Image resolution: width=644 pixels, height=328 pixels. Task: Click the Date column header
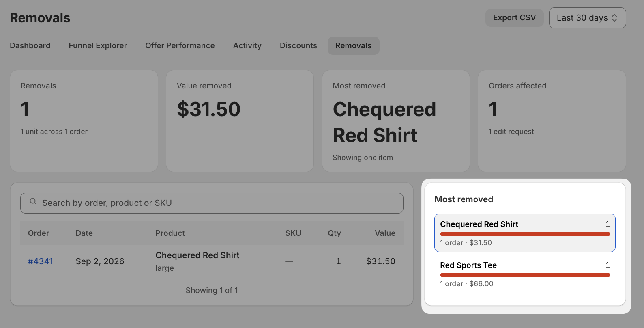click(x=84, y=233)
